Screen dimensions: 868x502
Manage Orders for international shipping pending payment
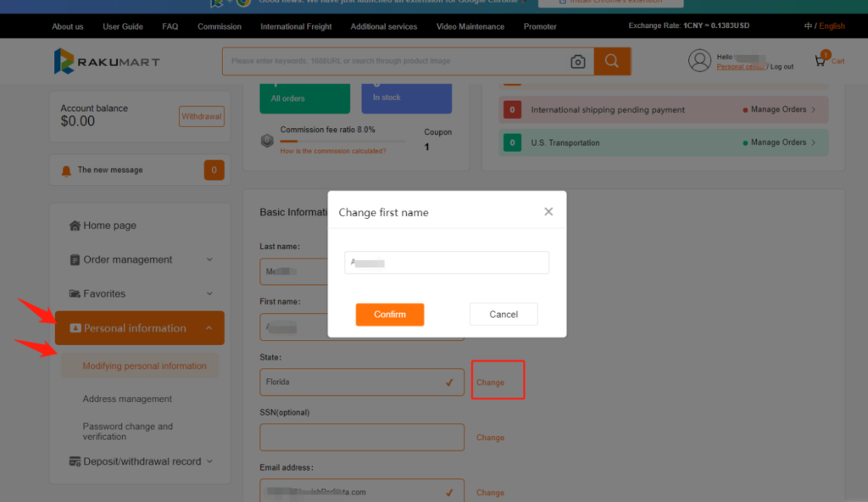(x=779, y=109)
